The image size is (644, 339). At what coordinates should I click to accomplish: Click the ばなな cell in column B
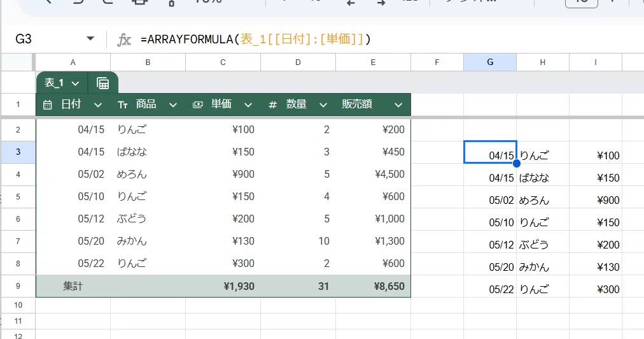point(132,152)
